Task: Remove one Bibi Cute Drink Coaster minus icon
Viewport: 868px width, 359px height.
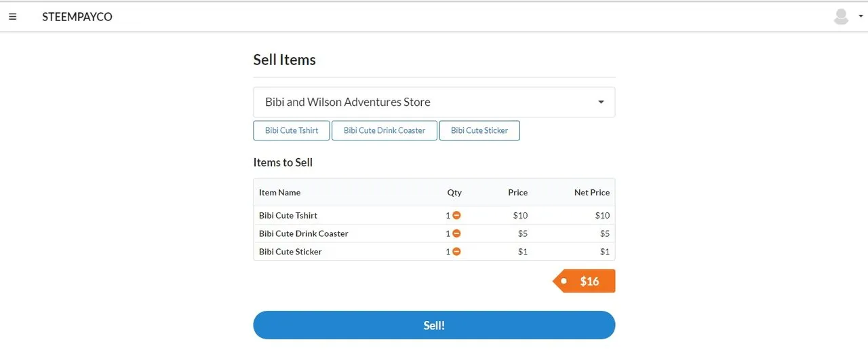Action: coord(456,233)
